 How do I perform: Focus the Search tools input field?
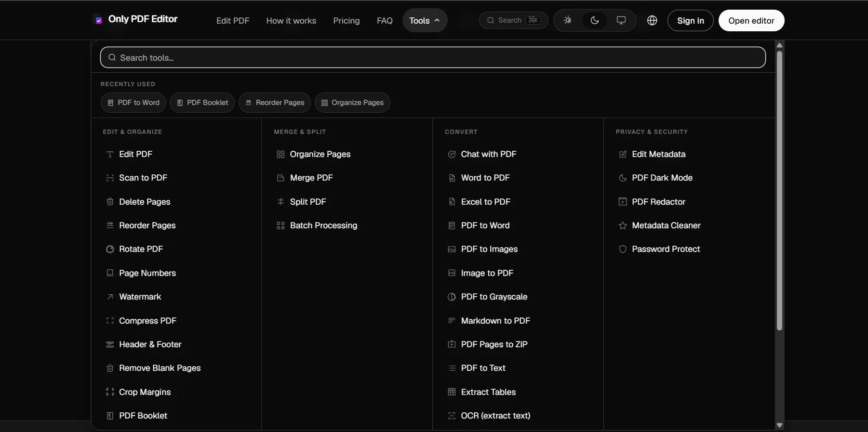tap(433, 57)
